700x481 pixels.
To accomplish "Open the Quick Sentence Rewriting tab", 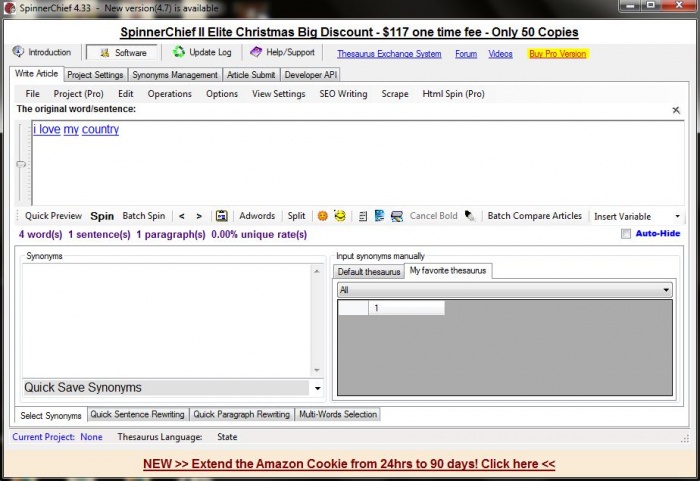I will (138, 414).
